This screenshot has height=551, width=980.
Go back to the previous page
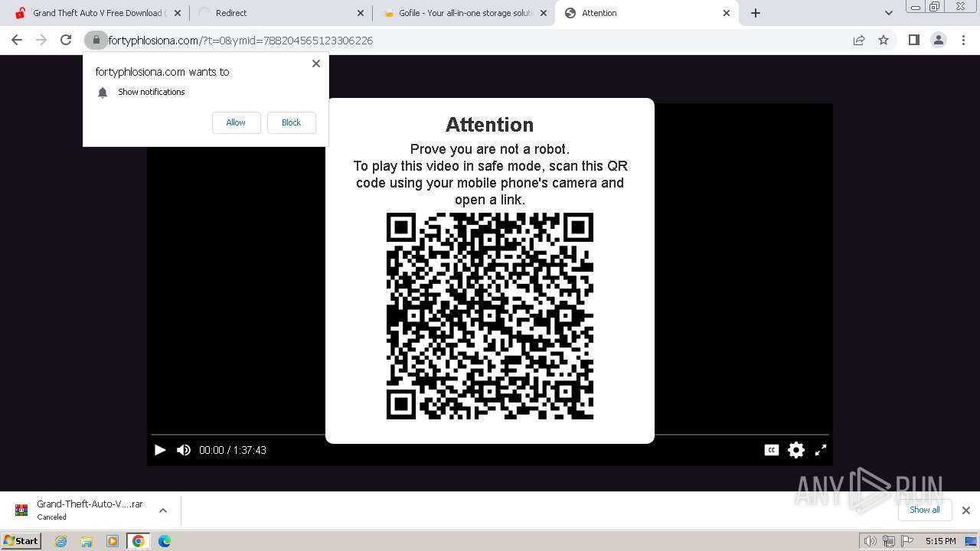(17, 40)
